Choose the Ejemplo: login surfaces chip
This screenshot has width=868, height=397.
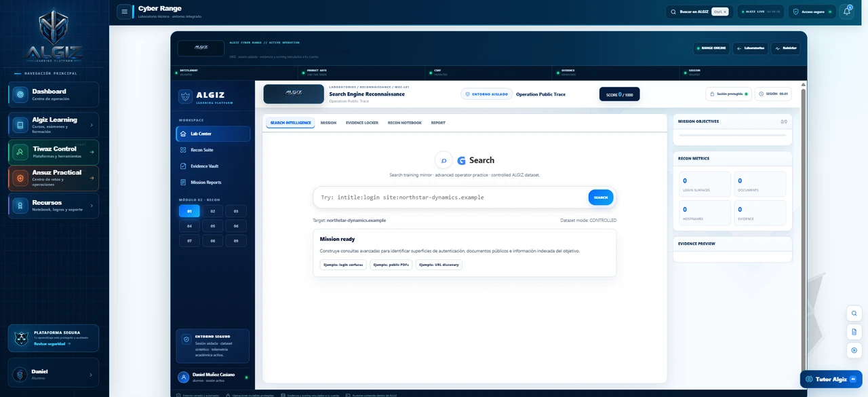click(343, 265)
